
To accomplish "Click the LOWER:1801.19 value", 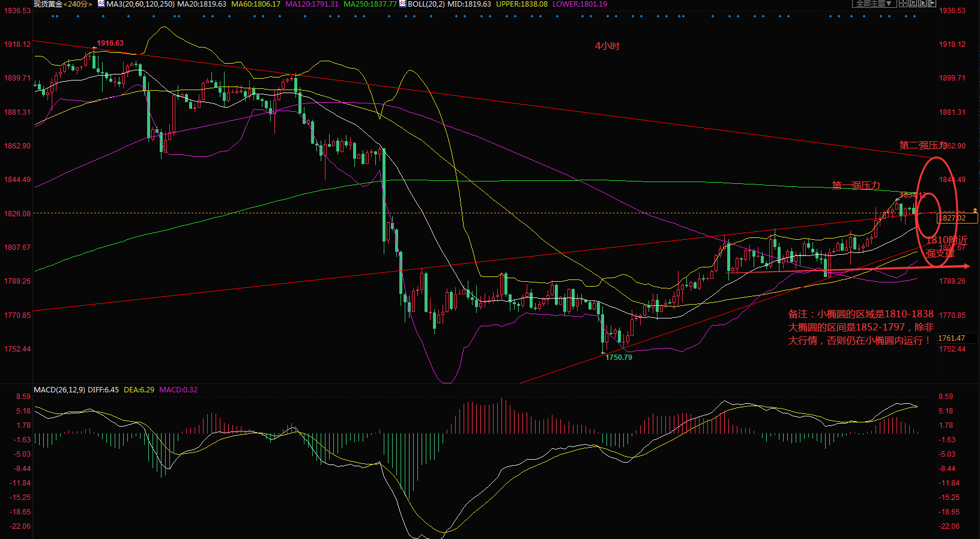I will [x=579, y=4].
